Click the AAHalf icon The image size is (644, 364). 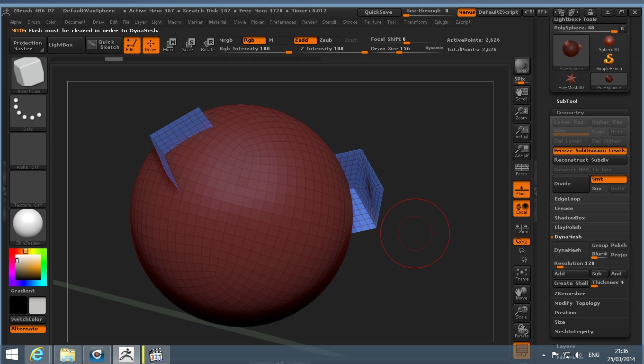point(521,151)
